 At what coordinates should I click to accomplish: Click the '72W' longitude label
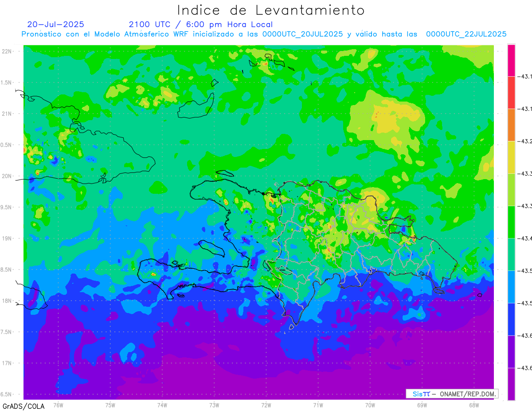click(x=266, y=405)
